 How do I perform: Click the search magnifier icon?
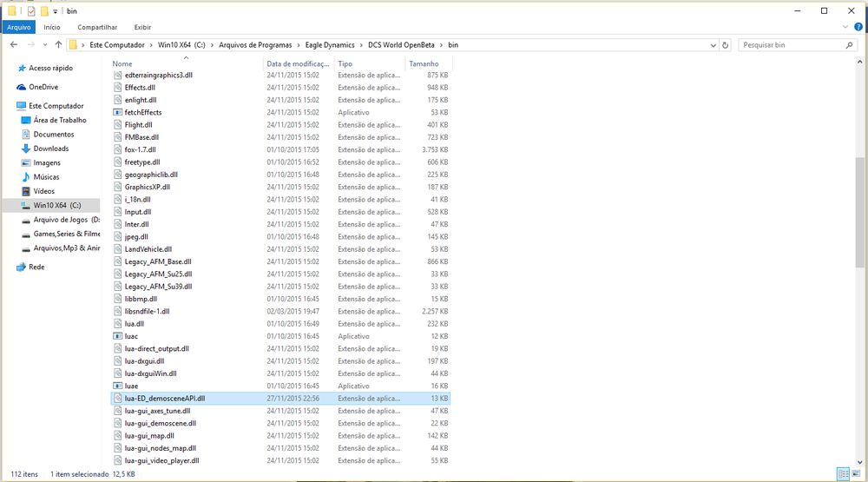[x=850, y=45]
